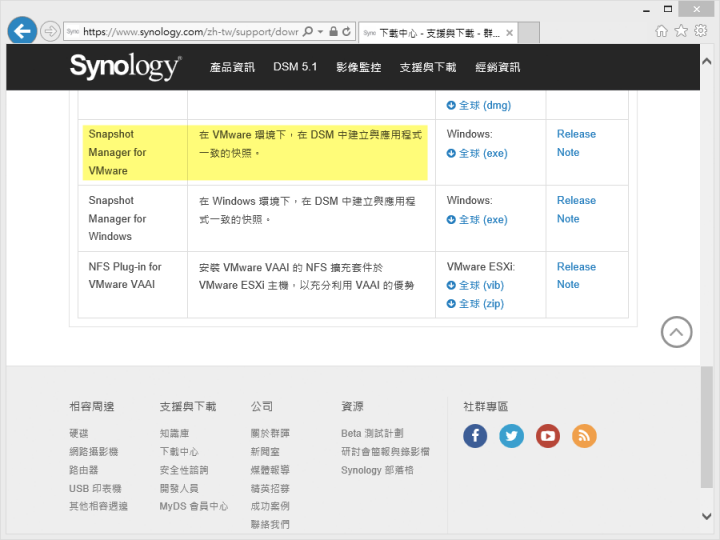
Task: Click footer link 關於群暉
Action: pos(270,433)
